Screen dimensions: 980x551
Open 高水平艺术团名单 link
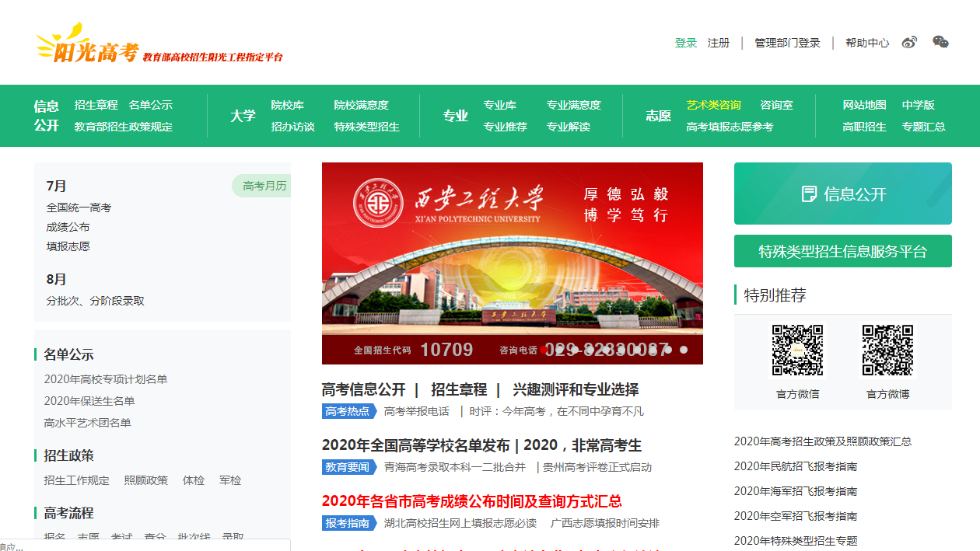pyautogui.click(x=88, y=423)
